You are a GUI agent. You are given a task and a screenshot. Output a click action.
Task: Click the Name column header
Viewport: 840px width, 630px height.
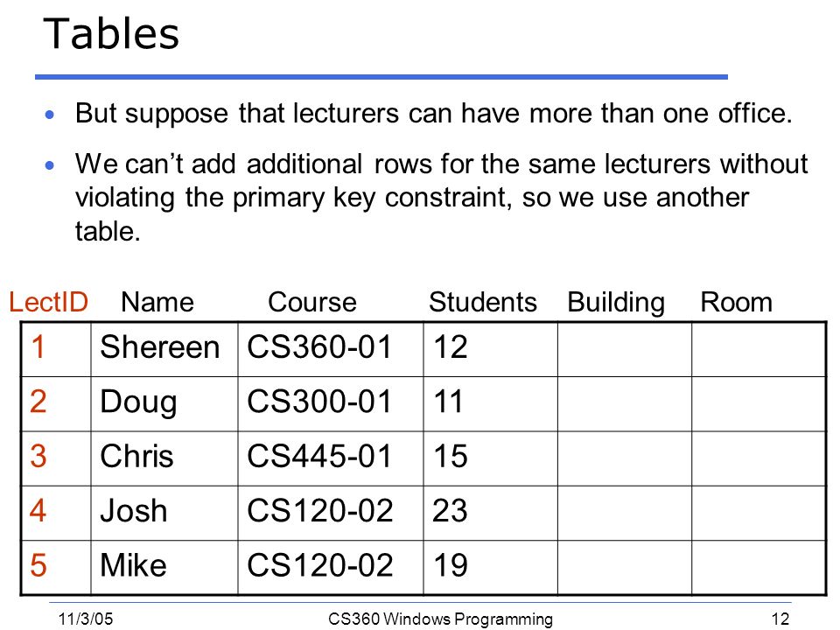pyautogui.click(x=157, y=302)
